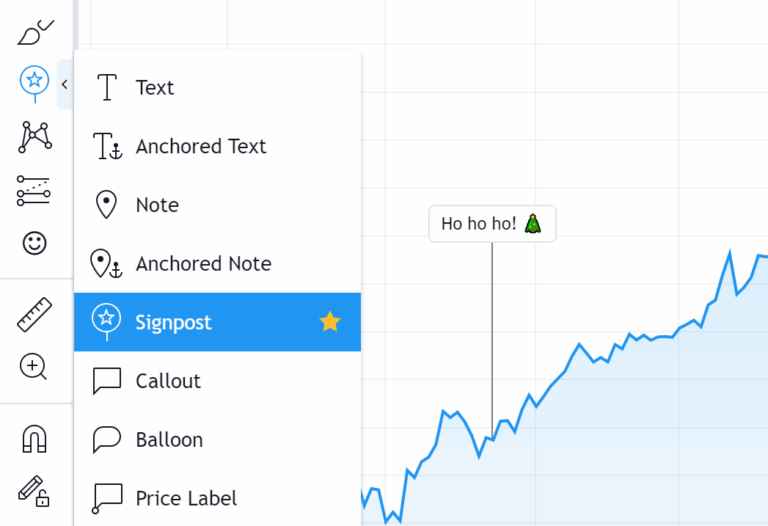The width and height of the screenshot is (768, 526).
Task: Click the map pin icon beside Note
Action: pyautogui.click(x=106, y=205)
